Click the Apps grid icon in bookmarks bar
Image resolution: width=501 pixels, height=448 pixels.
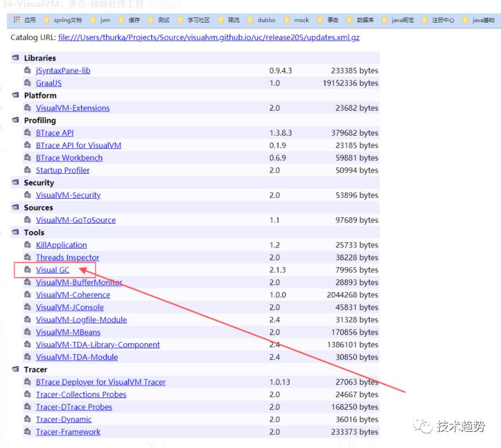click(x=16, y=20)
